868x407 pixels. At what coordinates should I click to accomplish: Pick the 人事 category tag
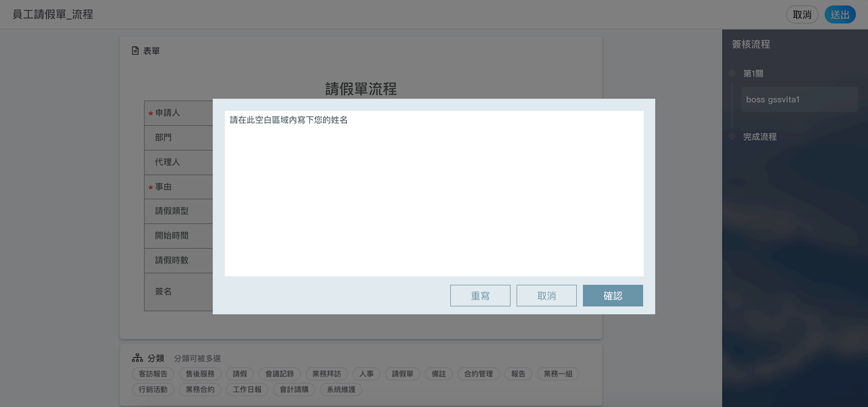(x=366, y=374)
